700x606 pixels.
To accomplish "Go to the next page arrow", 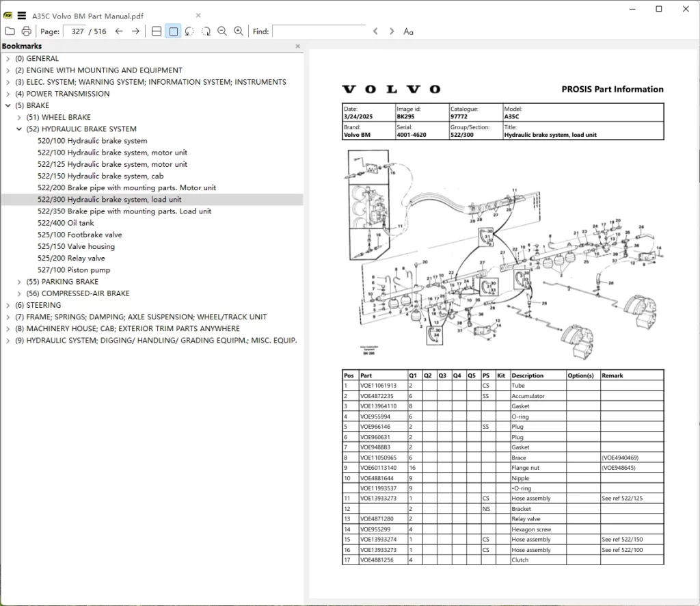I will click(x=135, y=31).
